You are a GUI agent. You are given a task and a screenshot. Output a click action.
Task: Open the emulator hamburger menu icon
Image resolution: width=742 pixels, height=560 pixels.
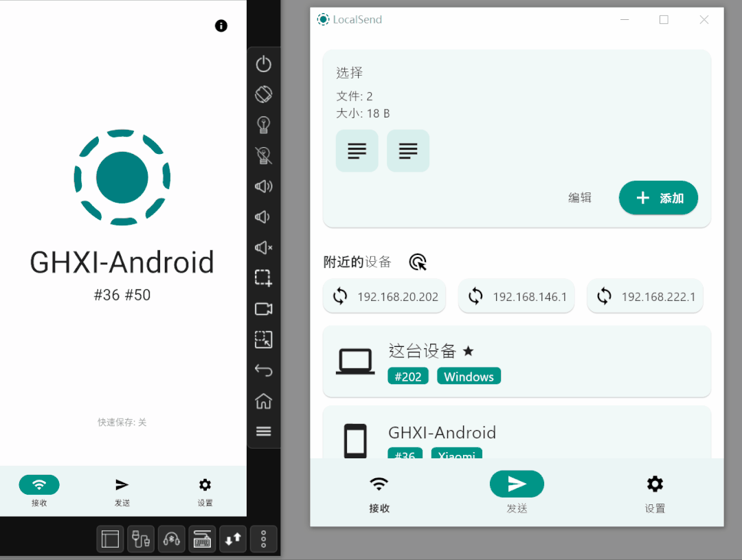(x=264, y=432)
